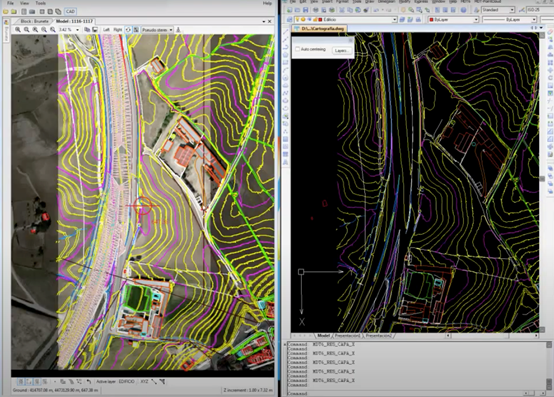554x397 pixels.
Task: Click the Layers... button
Action: pos(341,51)
